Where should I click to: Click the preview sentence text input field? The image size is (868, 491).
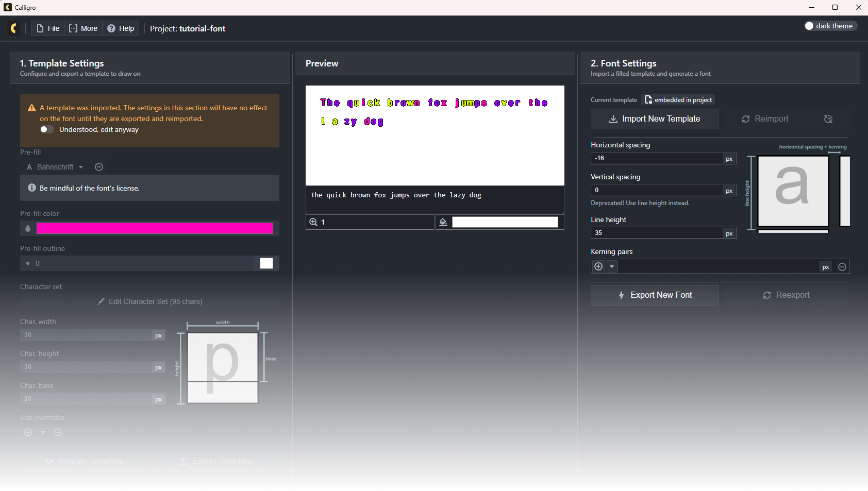point(435,199)
